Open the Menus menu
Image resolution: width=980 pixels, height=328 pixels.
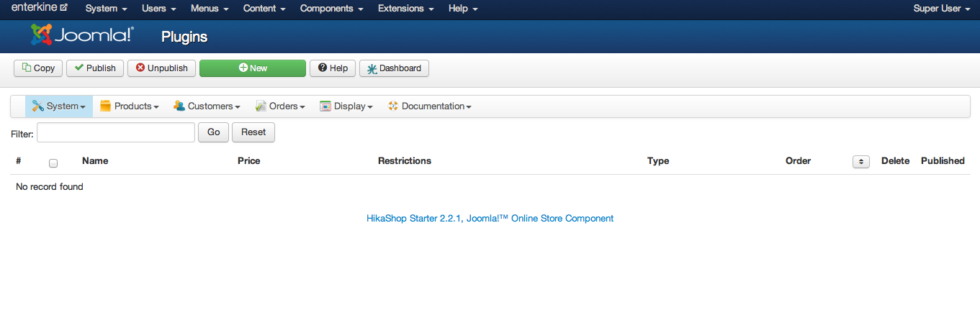210,9
